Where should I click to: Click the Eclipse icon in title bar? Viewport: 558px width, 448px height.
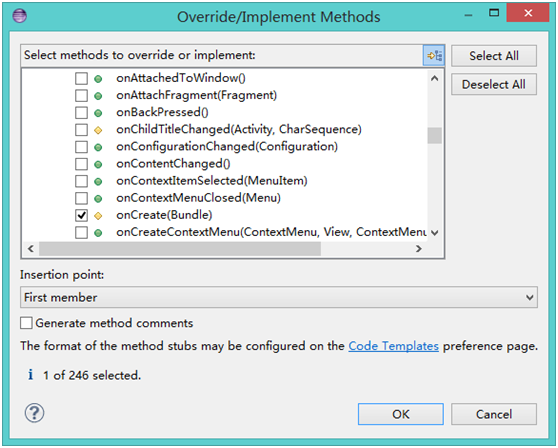pos(20,16)
